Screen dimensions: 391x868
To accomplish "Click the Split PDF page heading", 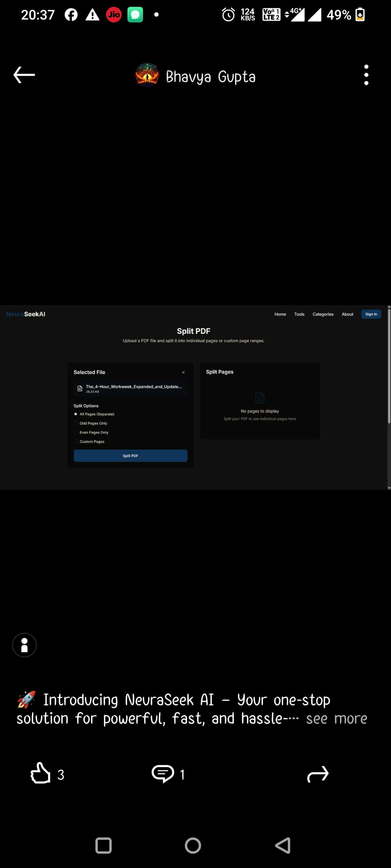I will coord(194,331).
